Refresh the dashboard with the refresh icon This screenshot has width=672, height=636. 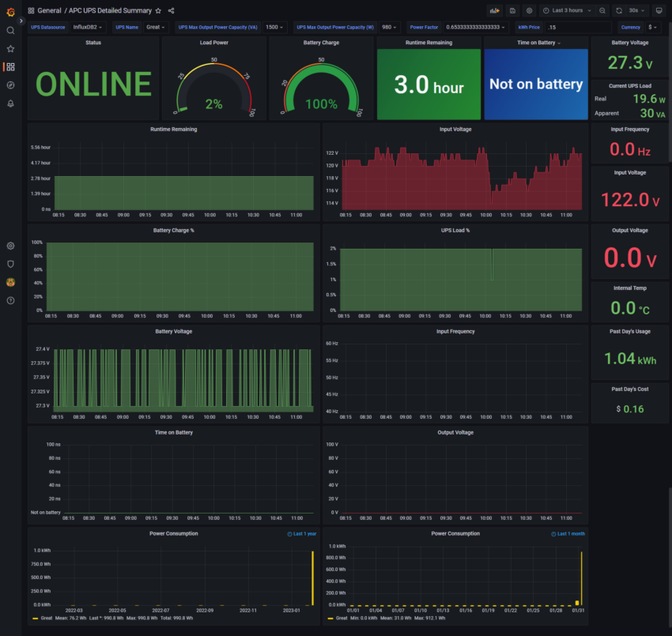(619, 9)
